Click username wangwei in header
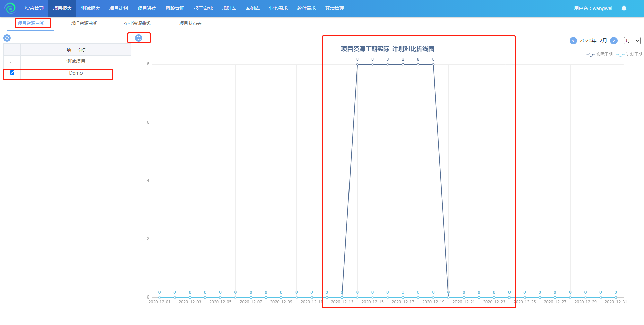Image resolution: width=644 pixels, height=325 pixels. (x=593, y=8)
